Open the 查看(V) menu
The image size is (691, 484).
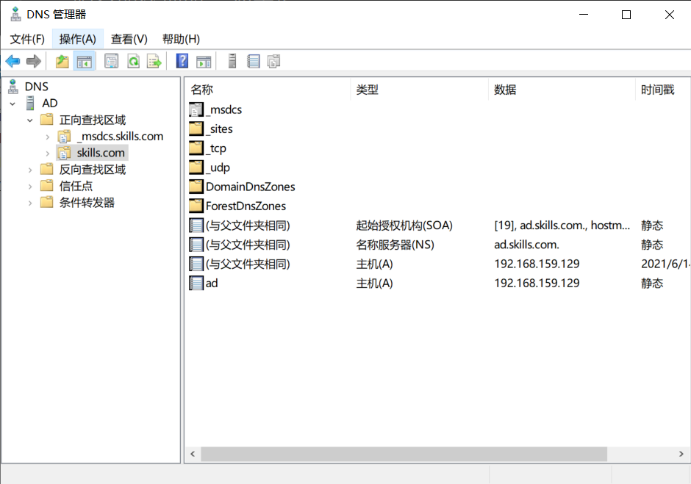point(129,39)
